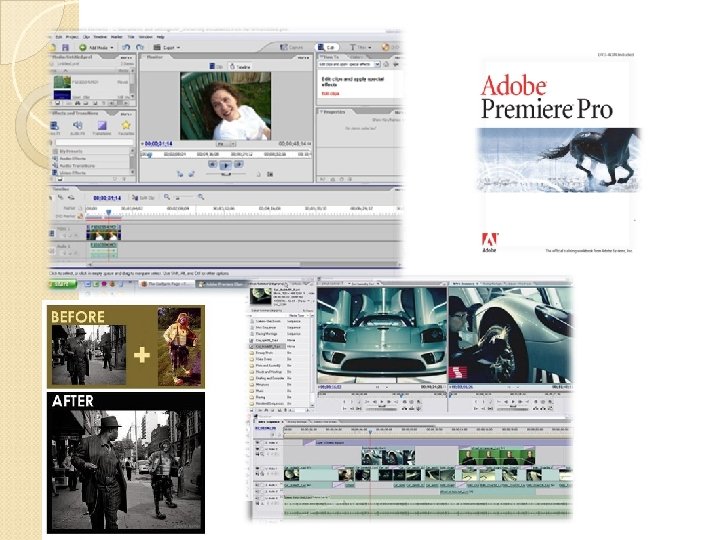The image size is (720, 540).
Task: Open Effects and Transitions More menu
Action: point(126,113)
